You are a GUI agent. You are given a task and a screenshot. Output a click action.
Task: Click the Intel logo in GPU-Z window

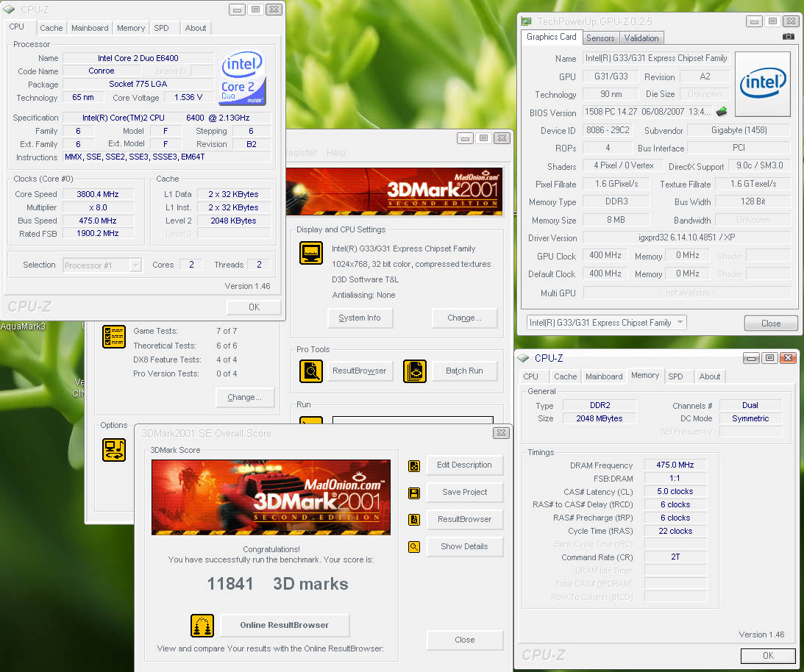(x=763, y=84)
